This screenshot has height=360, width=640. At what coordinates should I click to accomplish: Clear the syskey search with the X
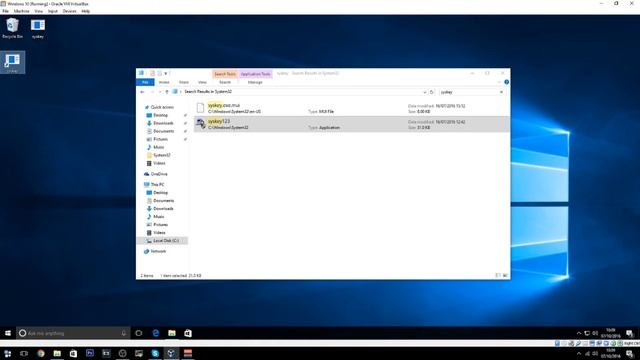501,92
